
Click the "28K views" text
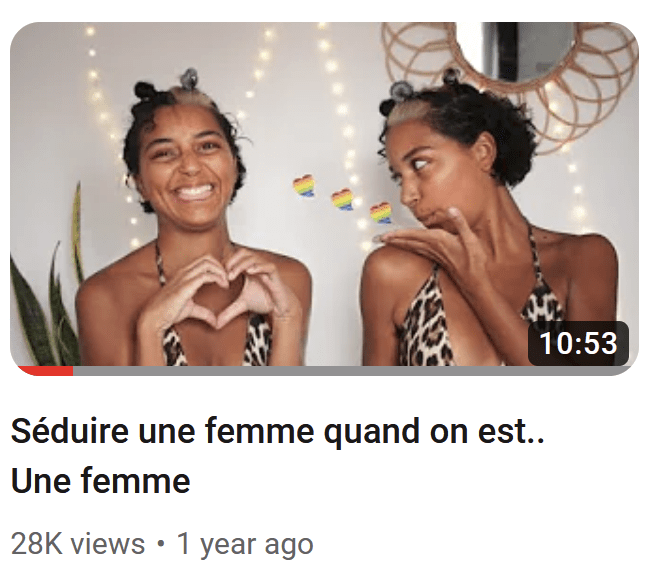click(x=78, y=544)
